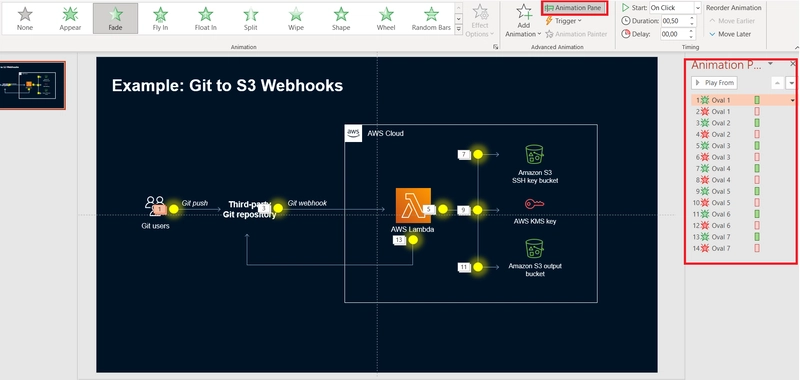Click the Git push label

click(195, 203)
